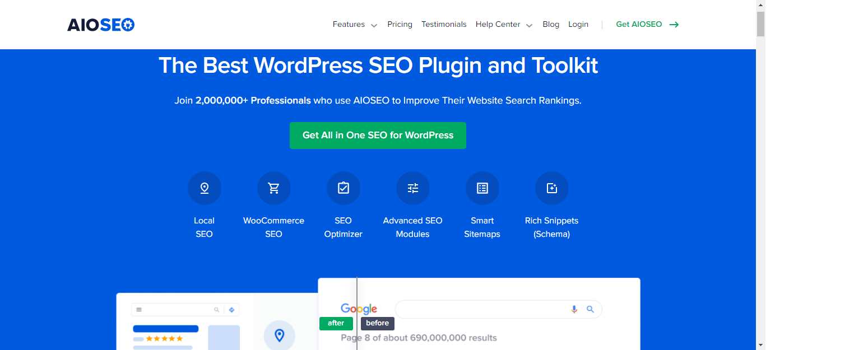Select the WooCommerce SEO cart icon
This screenshot has height=350, width=868.
point(274,188)
